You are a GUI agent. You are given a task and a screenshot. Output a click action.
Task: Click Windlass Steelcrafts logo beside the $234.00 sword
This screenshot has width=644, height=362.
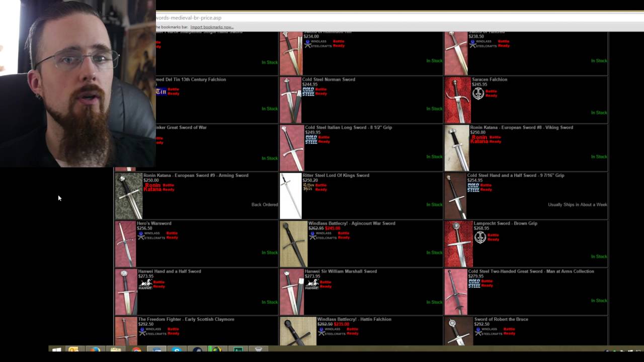pos(317,44)
